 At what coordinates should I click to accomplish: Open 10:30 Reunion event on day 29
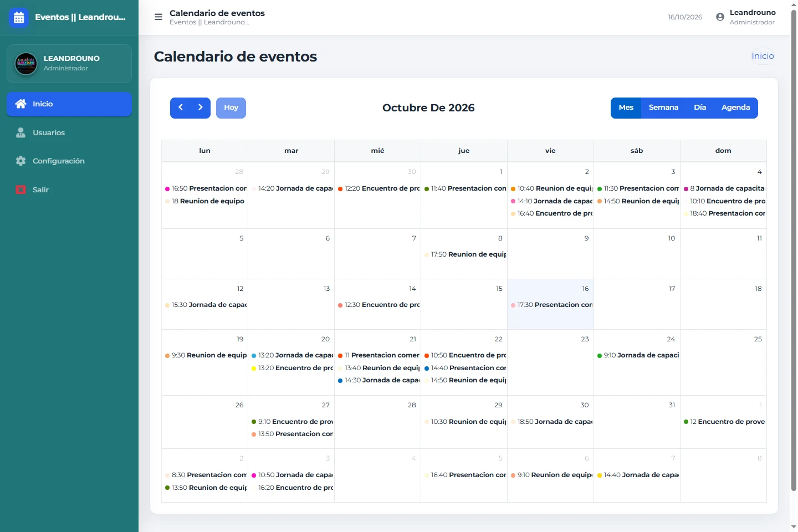[x=464, y=422]
